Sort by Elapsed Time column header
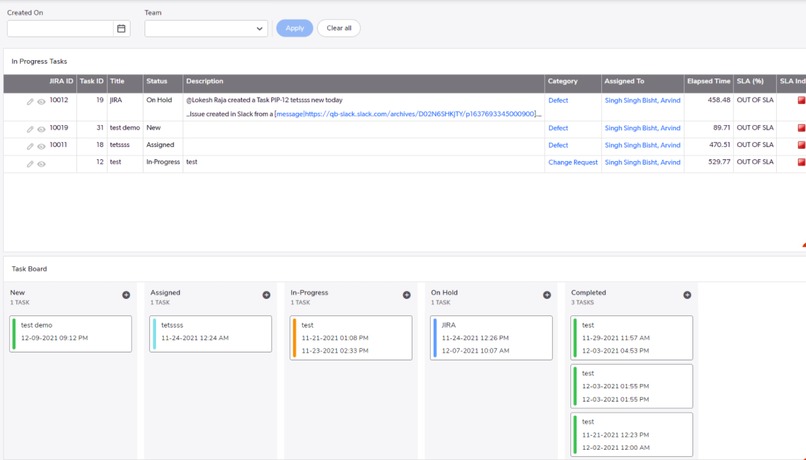 pos(708,81)
